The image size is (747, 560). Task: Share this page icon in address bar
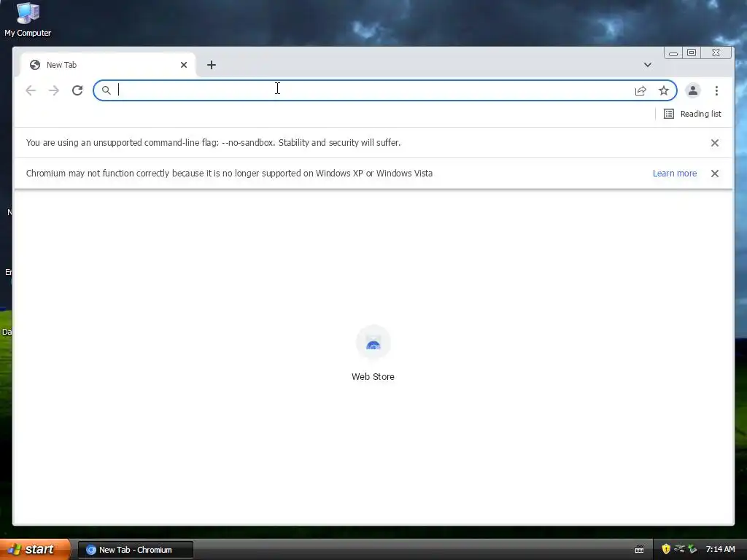[640, 90]
